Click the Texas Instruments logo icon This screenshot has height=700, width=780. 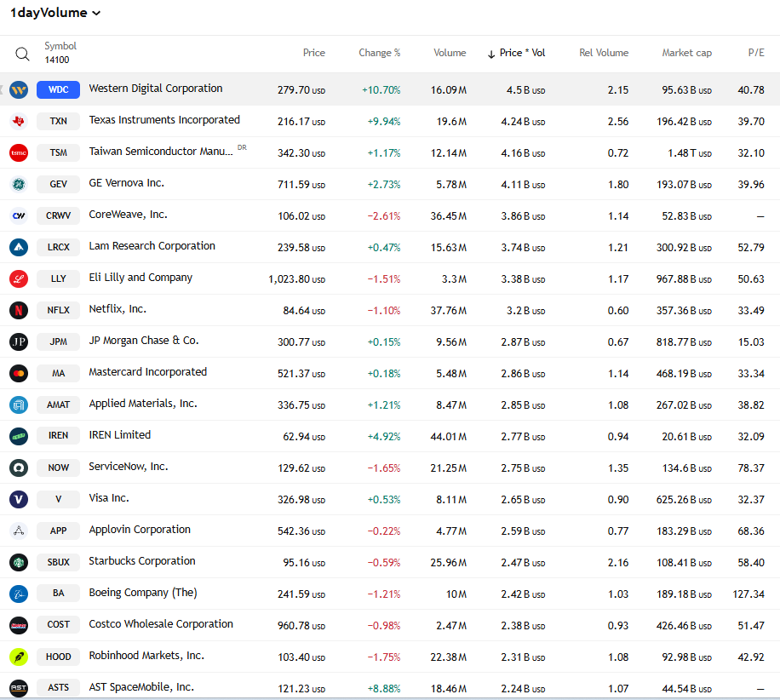click(19, 122)
